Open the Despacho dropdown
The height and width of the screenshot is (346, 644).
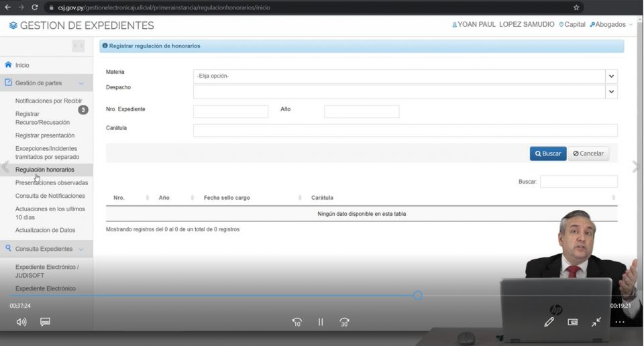405,92
